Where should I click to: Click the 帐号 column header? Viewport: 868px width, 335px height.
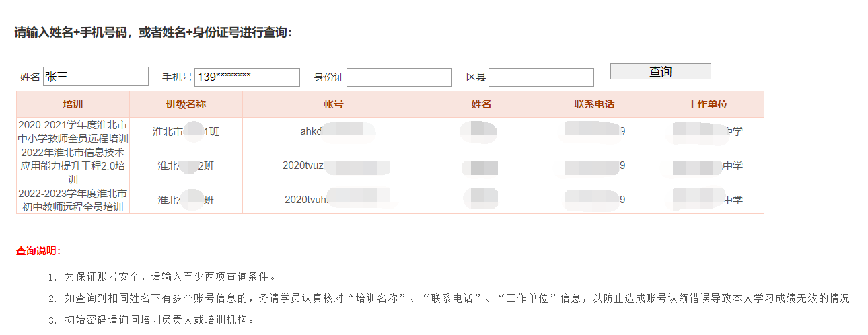tap(334, 104)
